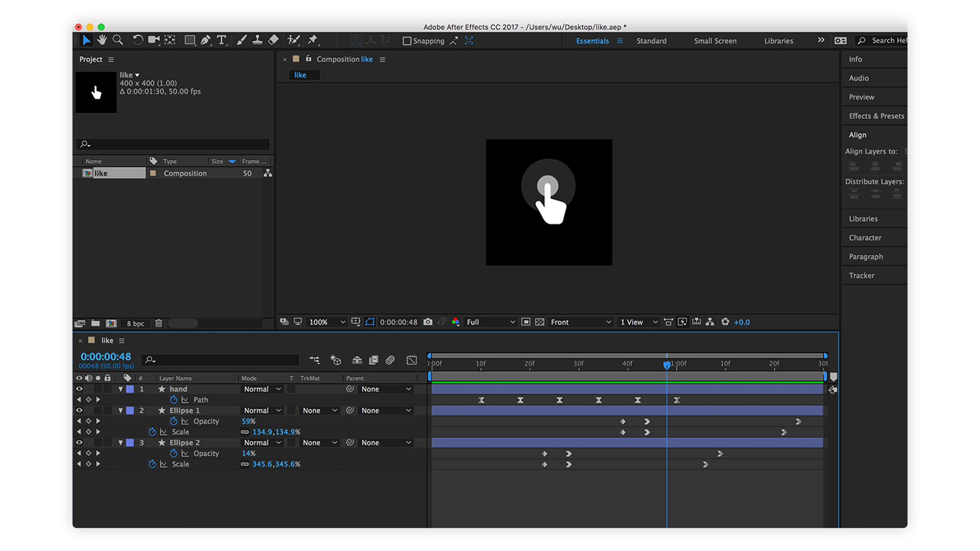Switch to the Standard workspace
The image size is (980, 551).
click(x=651, y=41)
